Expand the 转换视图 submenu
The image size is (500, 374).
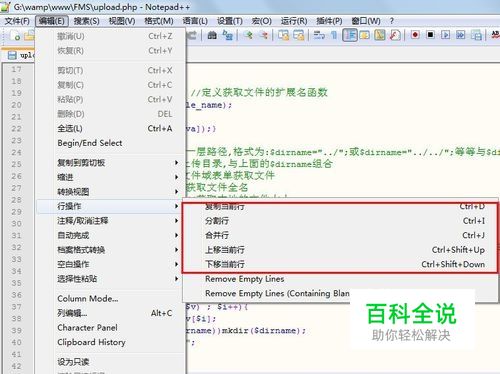tap(111, 192)
